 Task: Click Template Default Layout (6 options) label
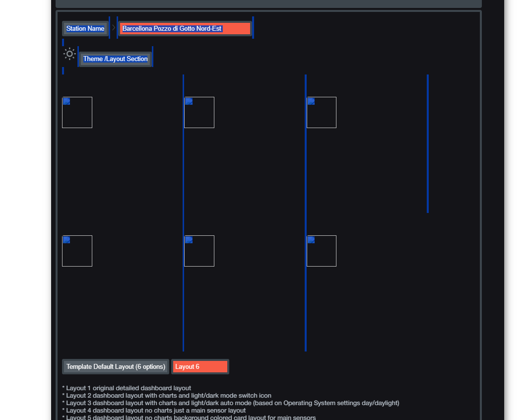pos(116,366)
